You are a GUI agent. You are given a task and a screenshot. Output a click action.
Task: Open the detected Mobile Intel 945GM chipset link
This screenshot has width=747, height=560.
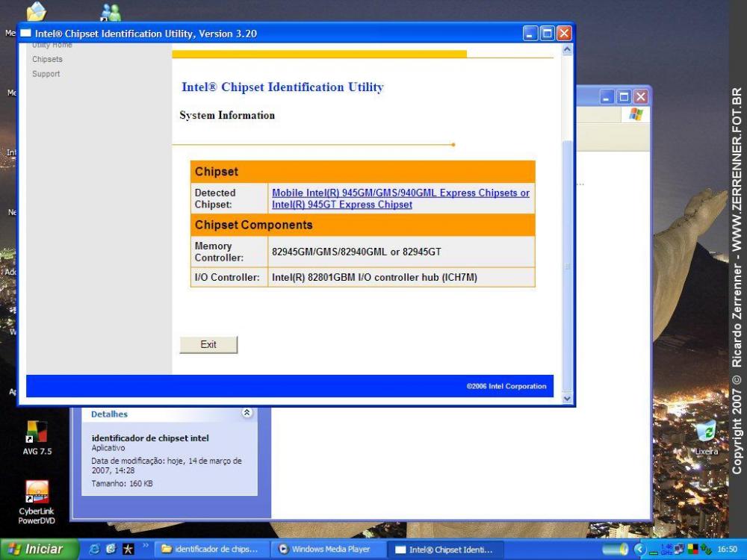pos(400,193)
